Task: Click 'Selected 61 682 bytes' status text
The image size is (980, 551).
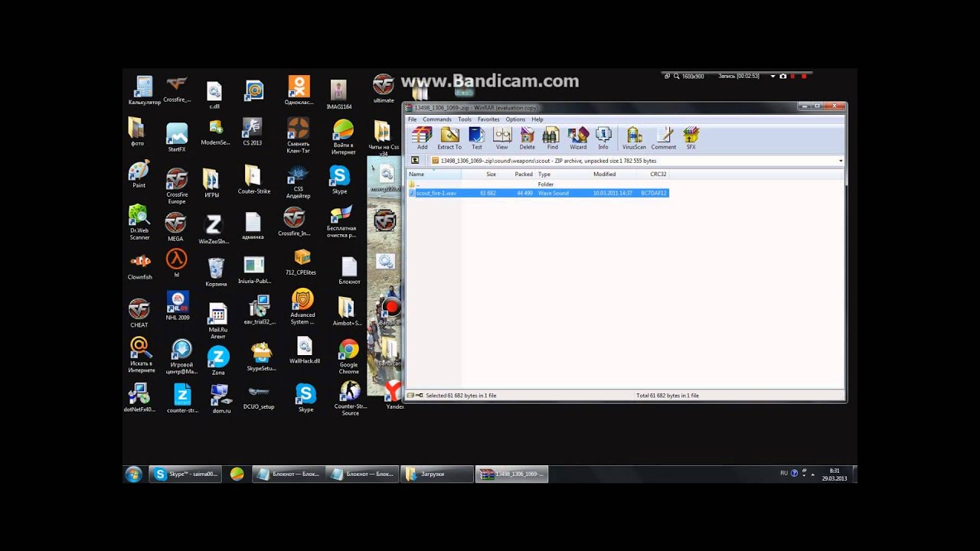Action: tap(461, 396)
